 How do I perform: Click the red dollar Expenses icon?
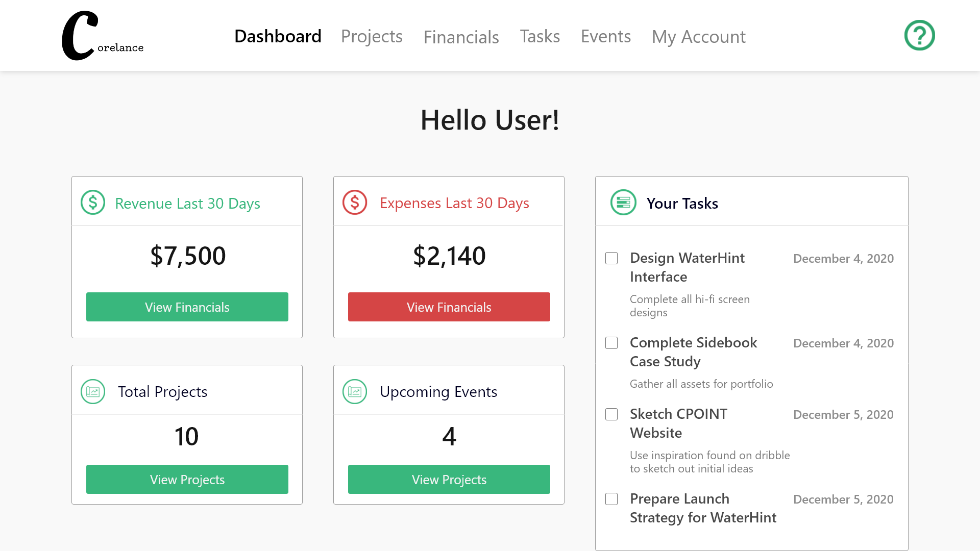[x=355, y=203]
